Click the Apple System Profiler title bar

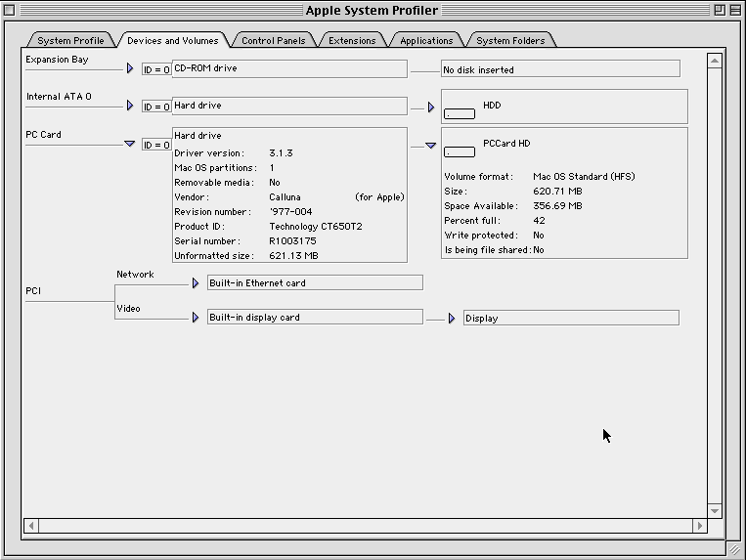[x=372, y=10]
